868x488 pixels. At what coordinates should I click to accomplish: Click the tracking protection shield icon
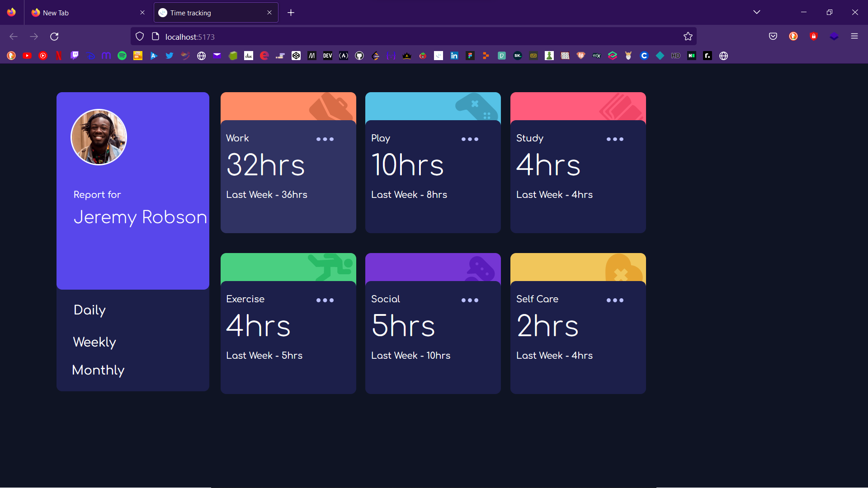click(x=139, y=36)
